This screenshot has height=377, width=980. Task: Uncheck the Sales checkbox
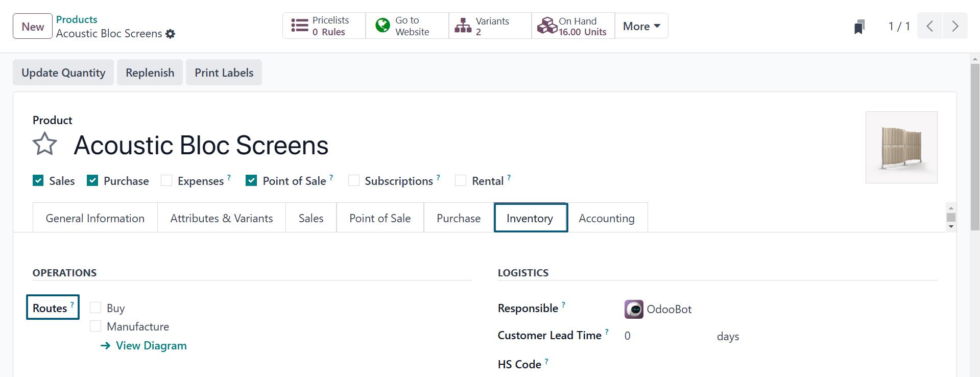point(38,180)
